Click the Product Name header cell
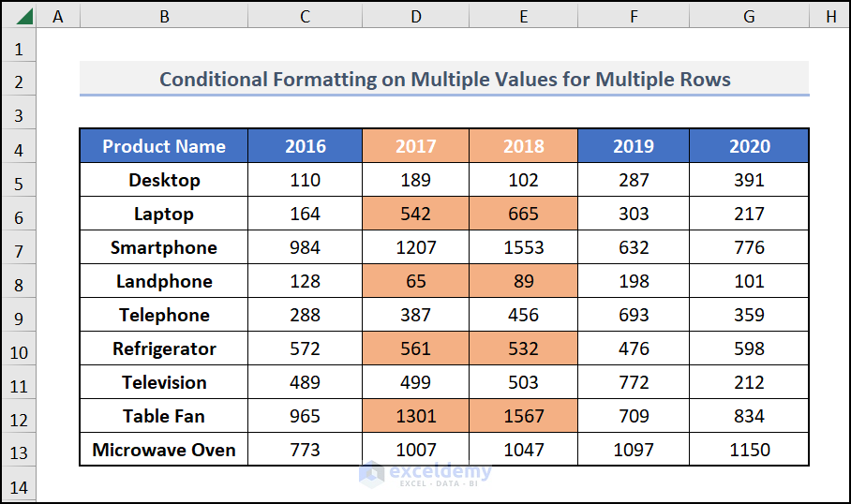851x504 pixels. pyautogui.click(x=164, y=146)
